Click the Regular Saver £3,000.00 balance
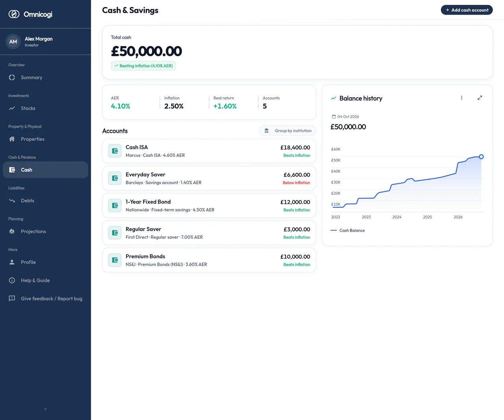This screenshot has width=504, height=420. click(x=297, y=229)
